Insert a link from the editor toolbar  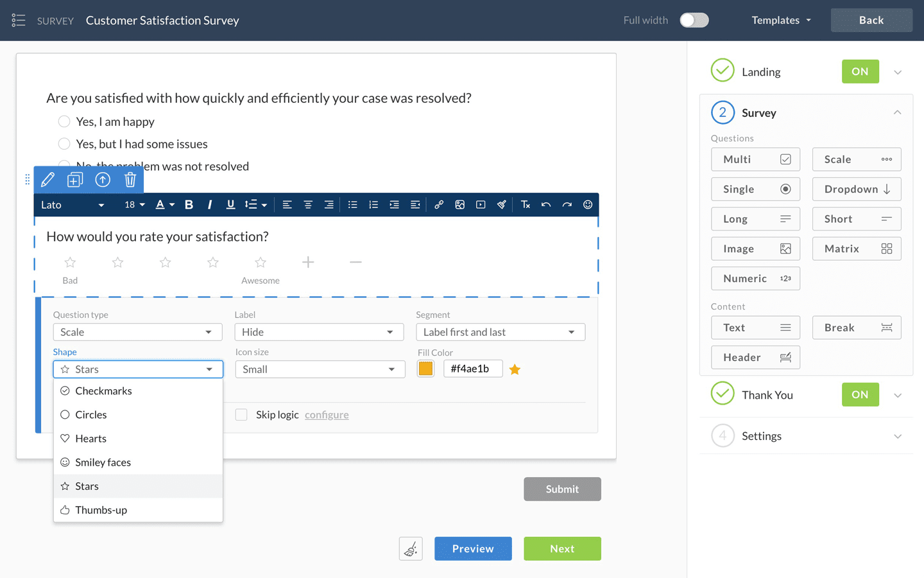tap(439, 204)
